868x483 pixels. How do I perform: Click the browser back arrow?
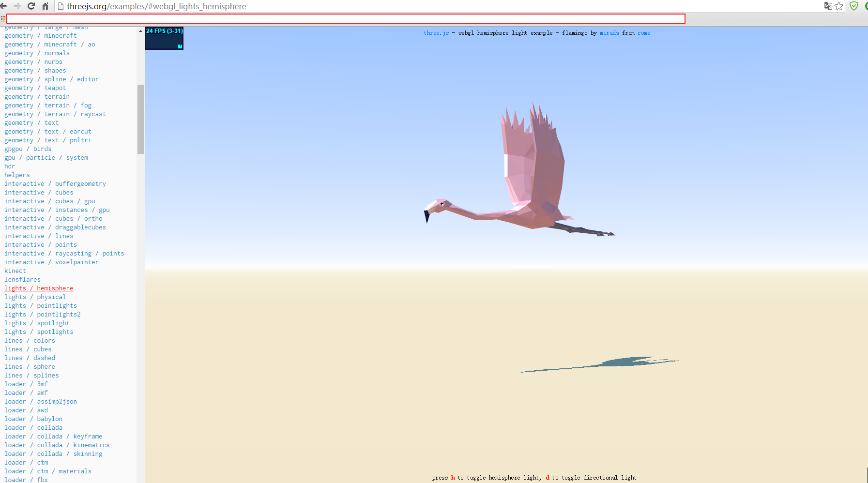coord(4,6)
